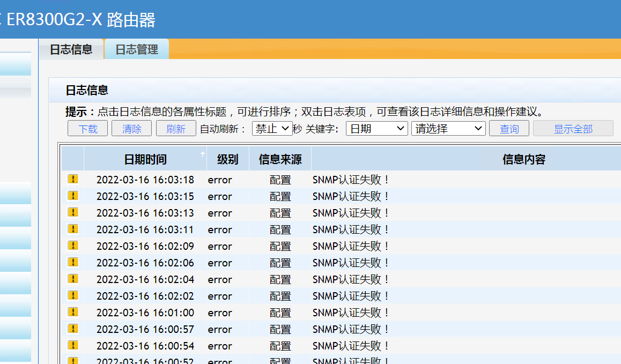Sort logs by 信息来源 column header
This screenshot has width=621, height=364.
[x=280, y=159]
